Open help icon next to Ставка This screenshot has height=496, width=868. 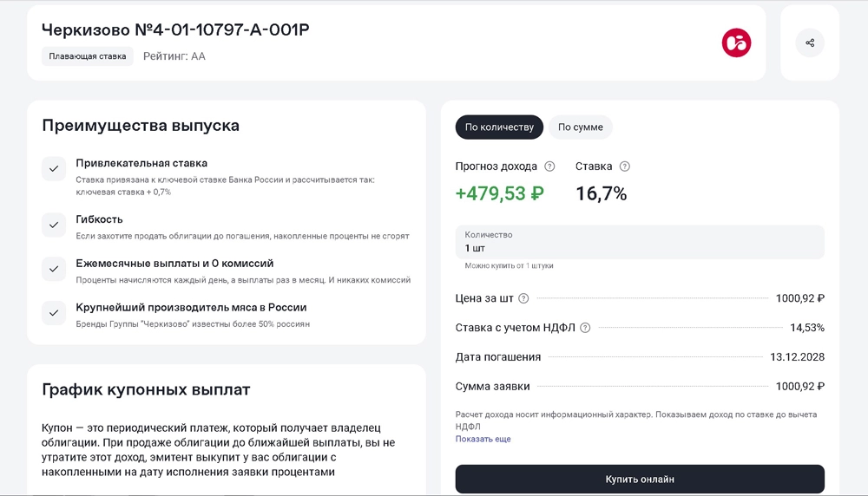[x=624, y=166]
